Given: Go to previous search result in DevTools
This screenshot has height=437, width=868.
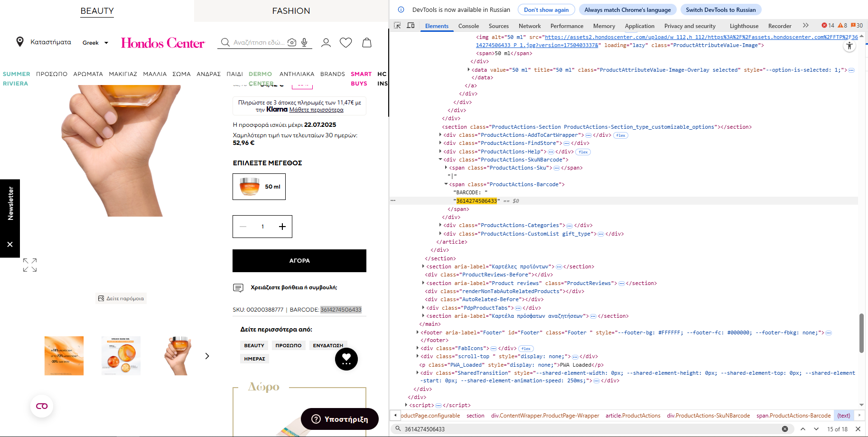Looking at the screenshot, I should (x=803, y=429).
